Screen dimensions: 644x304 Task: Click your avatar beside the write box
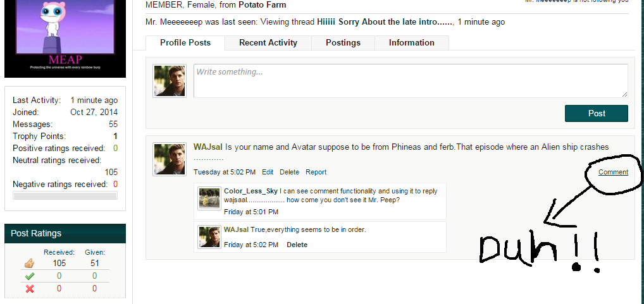click(170, 81)
